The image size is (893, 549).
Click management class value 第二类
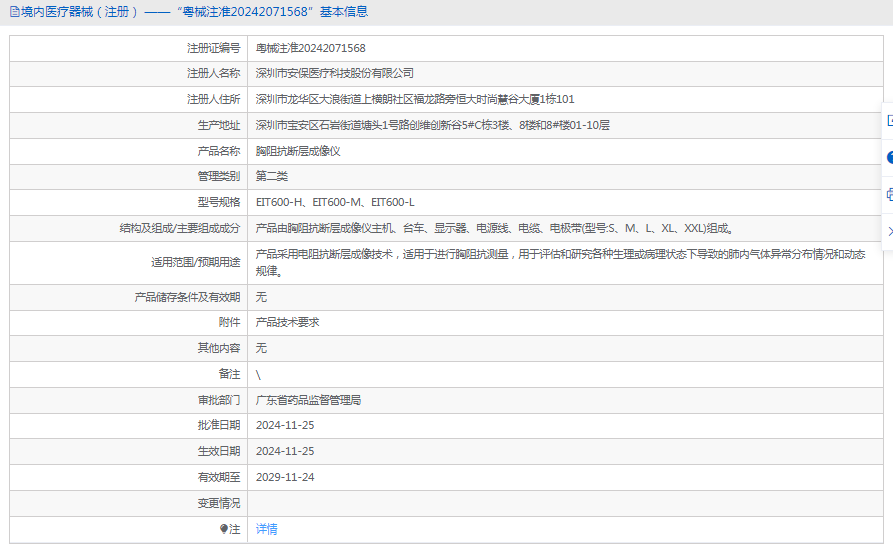click(x=272, y=177)
